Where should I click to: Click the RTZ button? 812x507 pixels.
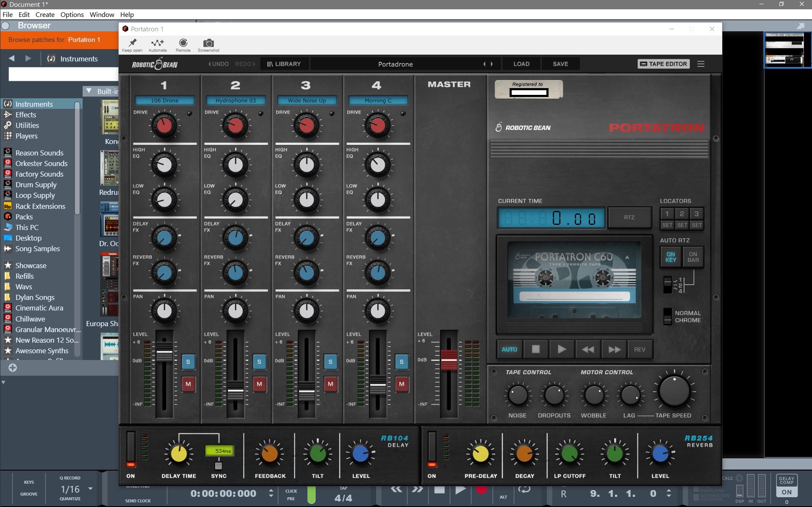(629, 217)
